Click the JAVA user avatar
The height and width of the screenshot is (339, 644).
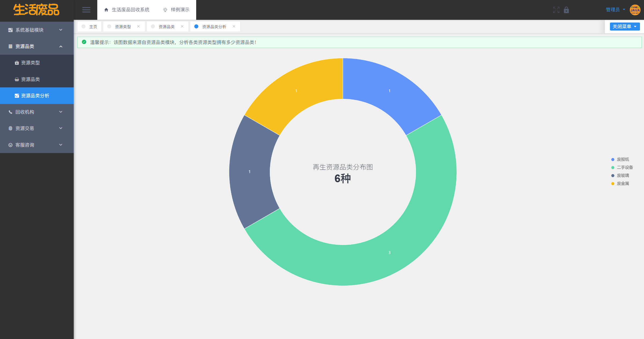pyautogui.click(x=635, y=10)
